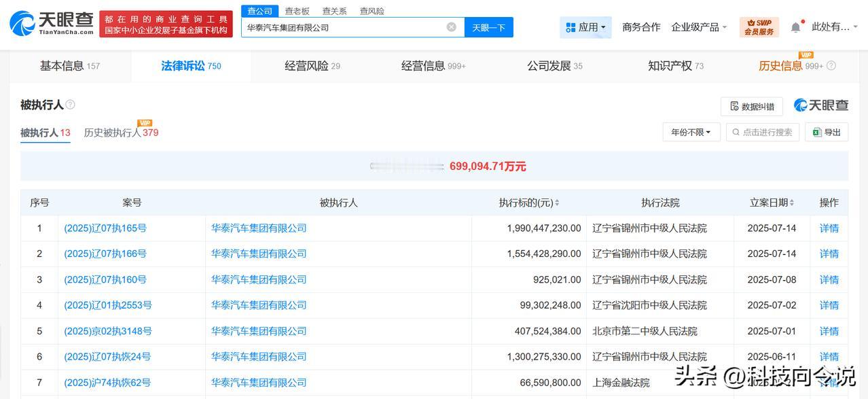Switch to 知识产权 tab
Screen dimensions: 868x399
(676, 66)
